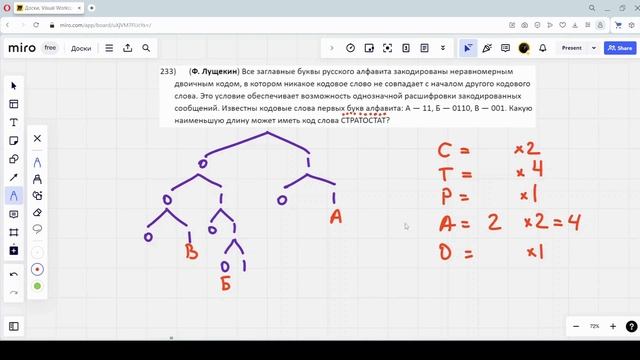Reload the page in the browser
Image resolution: width=640 pixels, height=360 pixels.
pyautogui.click(x=36, y=25)
